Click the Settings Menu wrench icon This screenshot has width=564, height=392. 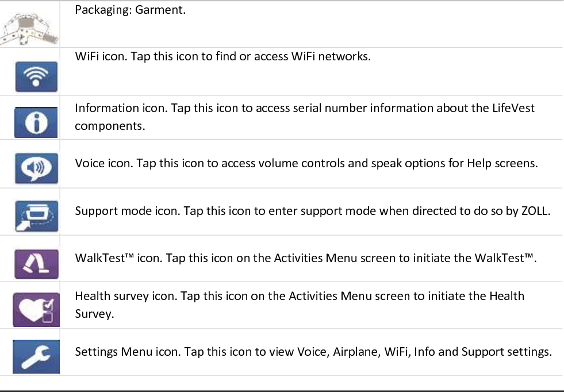pyautogui.click(x=36, y=356)
